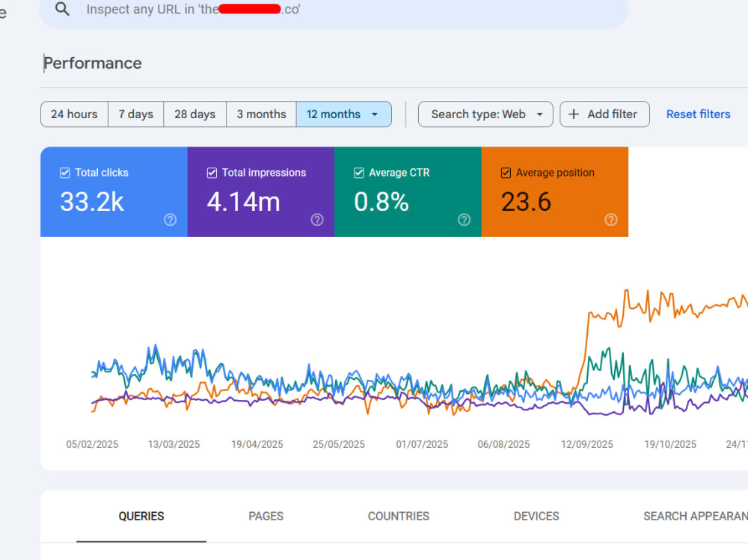
Task: Click the search magnifier icon
Action: [62, 9]
